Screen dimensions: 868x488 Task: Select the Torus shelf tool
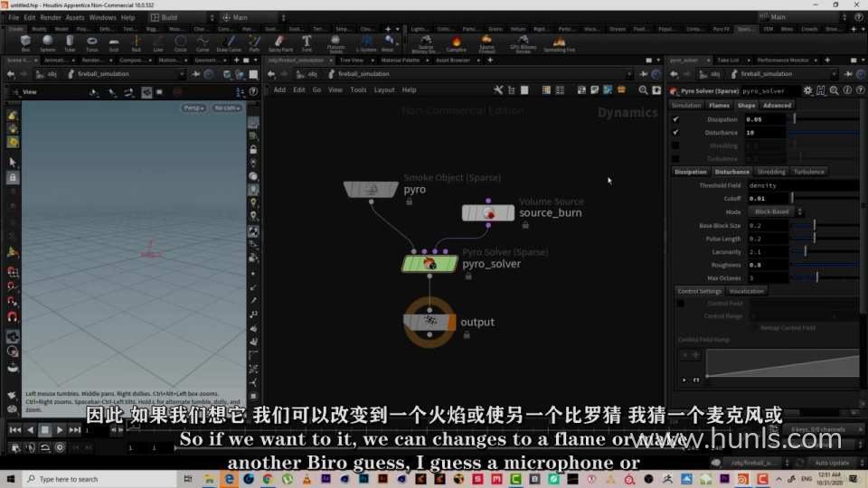pos(92,42)
